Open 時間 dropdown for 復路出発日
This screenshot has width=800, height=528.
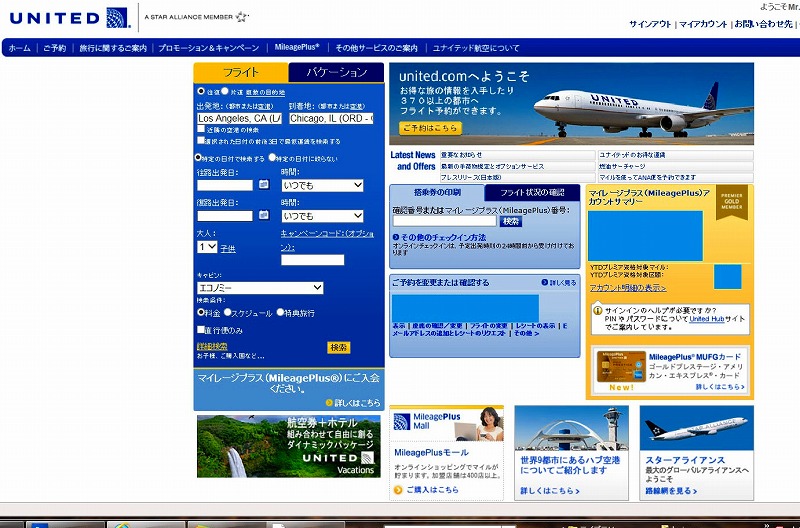322,216
